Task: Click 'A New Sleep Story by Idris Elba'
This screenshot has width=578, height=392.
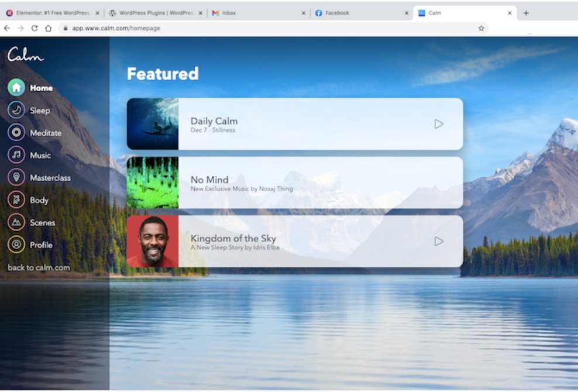Action: (235, 247)
